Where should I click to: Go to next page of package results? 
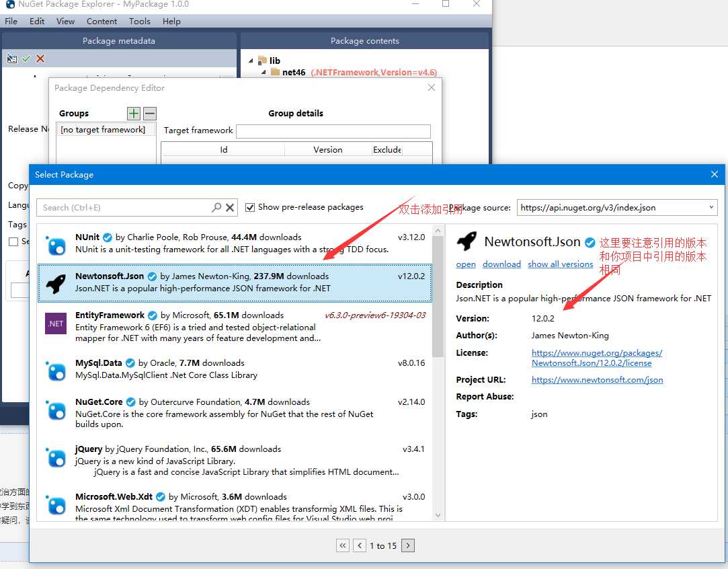(x=407, y=545)
